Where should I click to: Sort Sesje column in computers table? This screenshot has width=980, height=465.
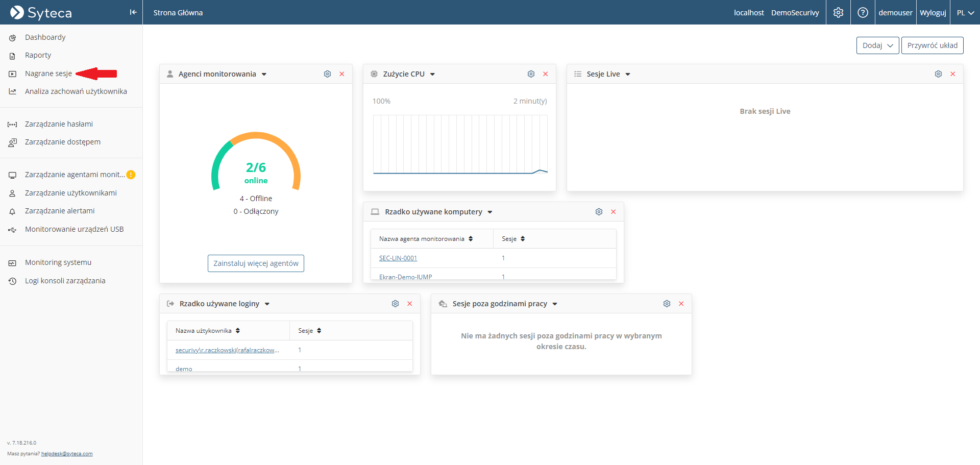(513, 239)
